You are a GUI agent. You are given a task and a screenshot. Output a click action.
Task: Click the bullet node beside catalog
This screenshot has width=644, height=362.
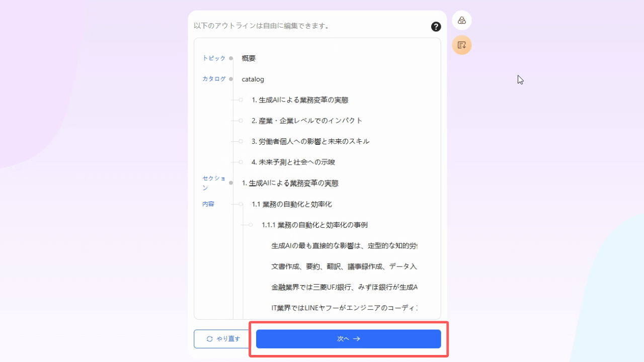click(x=231, y=79)
